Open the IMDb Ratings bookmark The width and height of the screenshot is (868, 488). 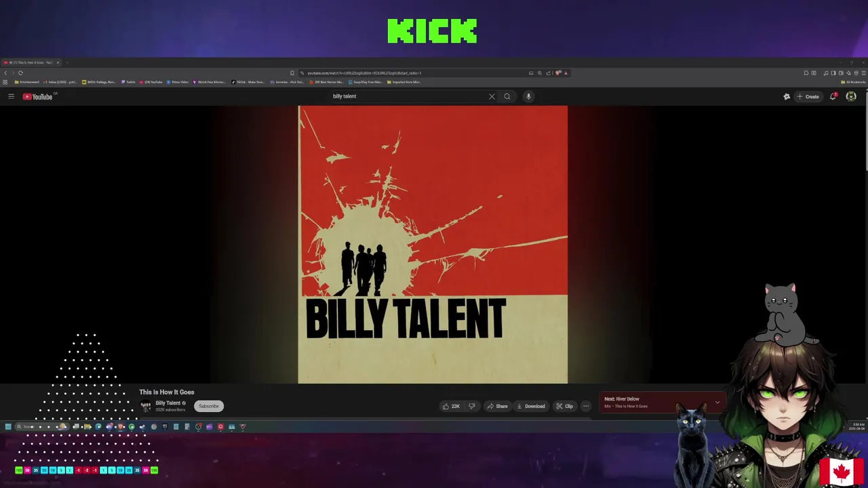click(x=100, y=82)
